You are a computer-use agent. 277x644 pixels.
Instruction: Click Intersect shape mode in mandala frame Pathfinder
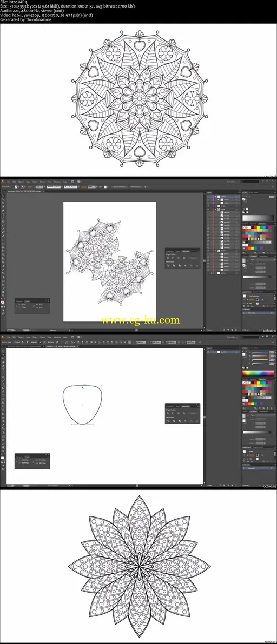point(179,258)
